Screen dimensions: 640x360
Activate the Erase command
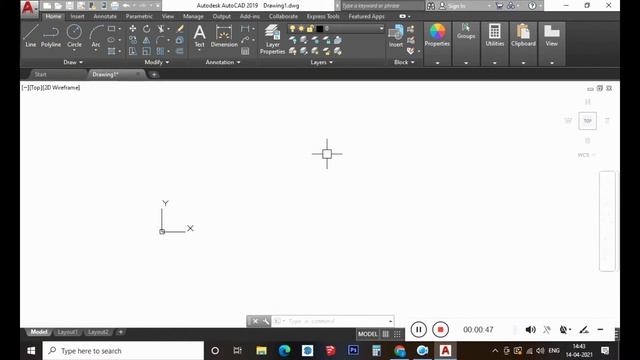[x=180, y=29]
